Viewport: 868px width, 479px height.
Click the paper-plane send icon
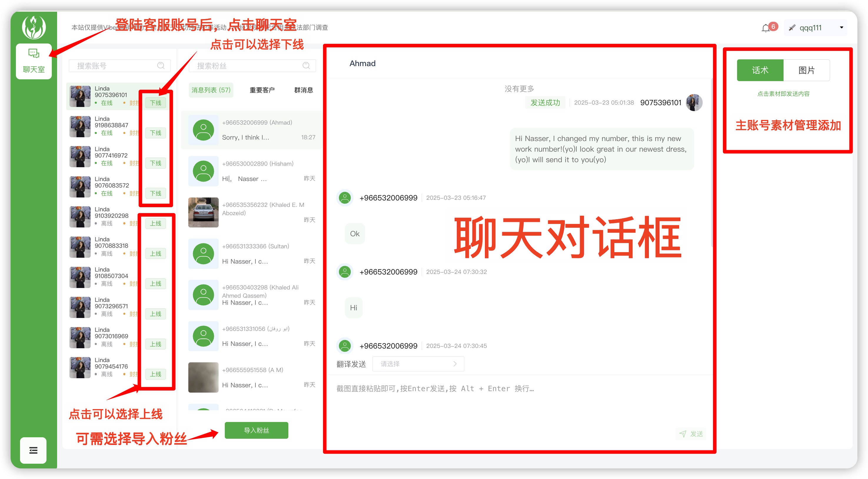[x=683, y=433]
